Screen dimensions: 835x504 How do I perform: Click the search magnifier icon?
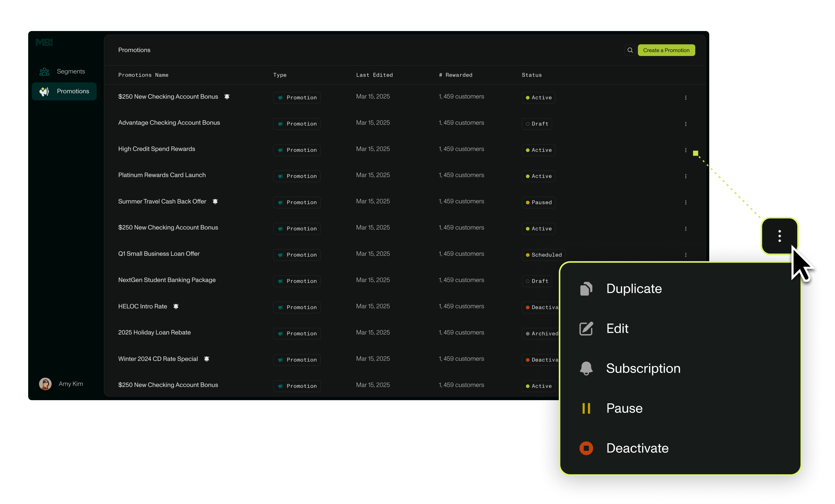630,50
